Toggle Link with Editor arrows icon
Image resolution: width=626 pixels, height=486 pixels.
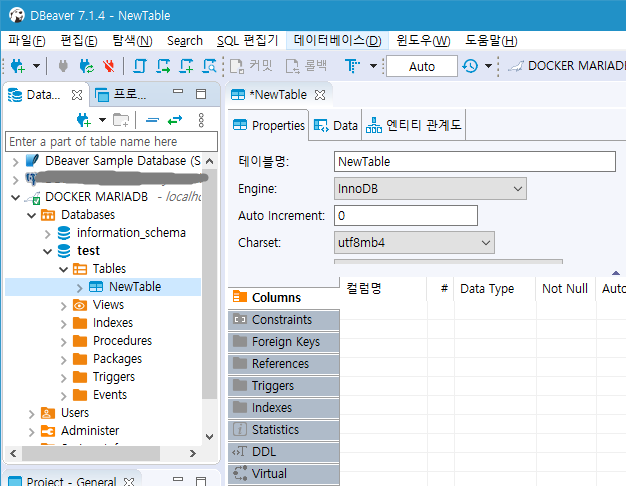[175, 120]
